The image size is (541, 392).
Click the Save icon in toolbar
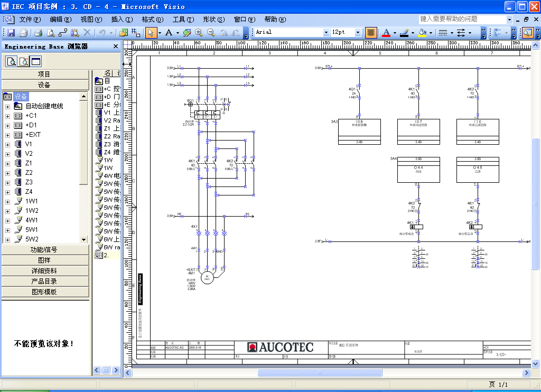pos(11,33)
